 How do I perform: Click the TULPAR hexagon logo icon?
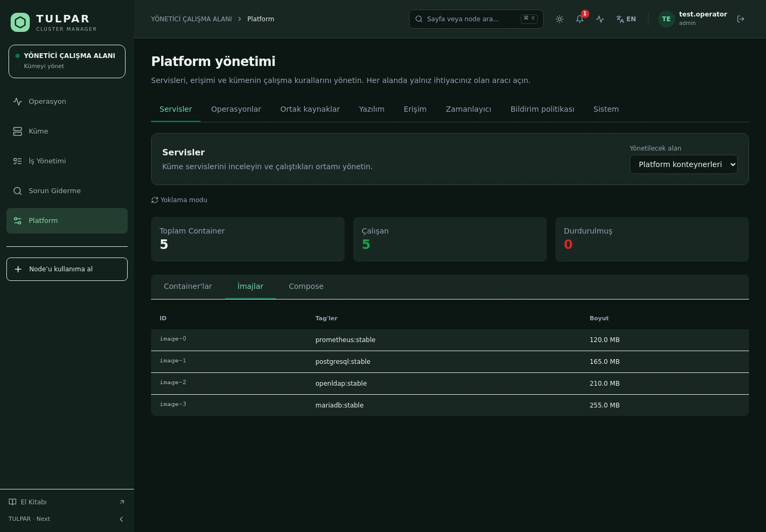pyautogui.click(x=20, y=22)
